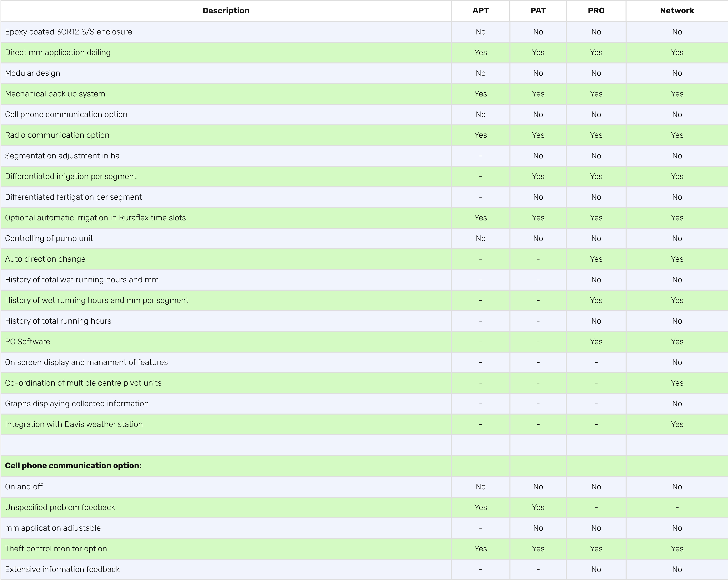
Task: Click PRO value for Auto direction change
Action: tap(596, 259)
